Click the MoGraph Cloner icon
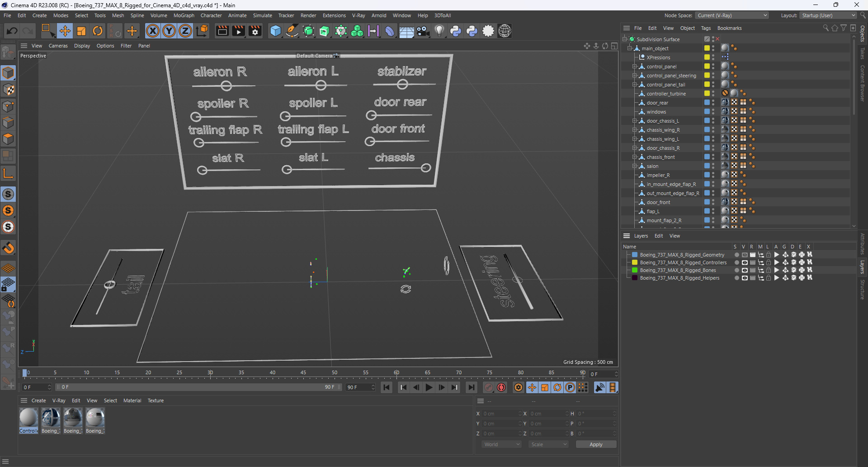868x467 pixels. point(357,31)
